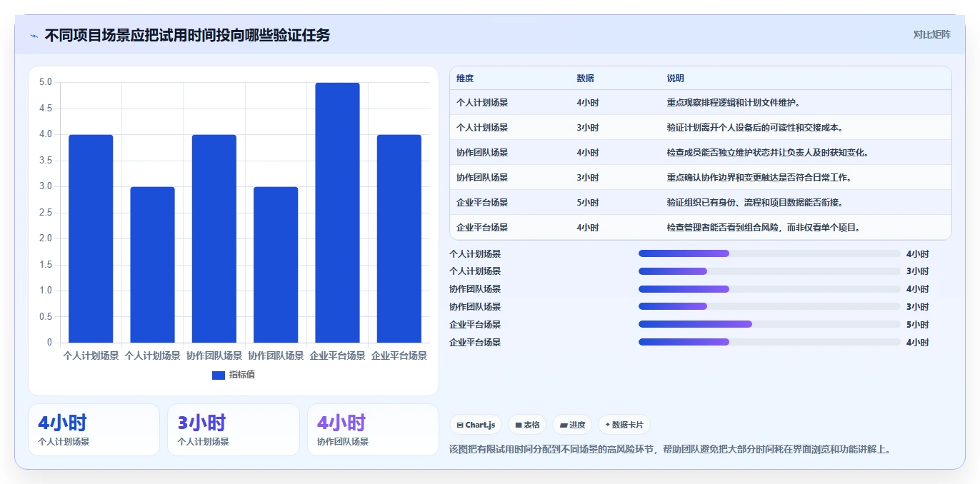
Task: Click the page title 不同项目场景应把试用时间投向哪些验证任务
Action: (x=187, y=35)
